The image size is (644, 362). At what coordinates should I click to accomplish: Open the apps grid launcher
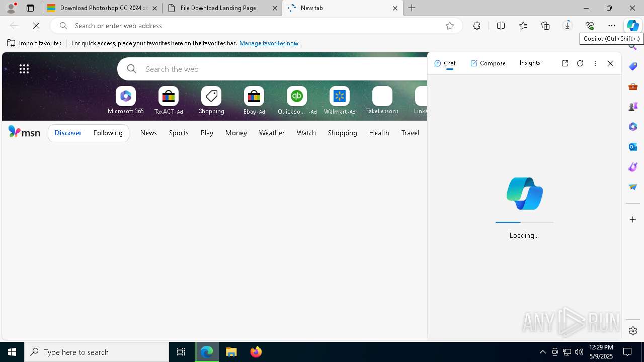(x=24, y=69)
